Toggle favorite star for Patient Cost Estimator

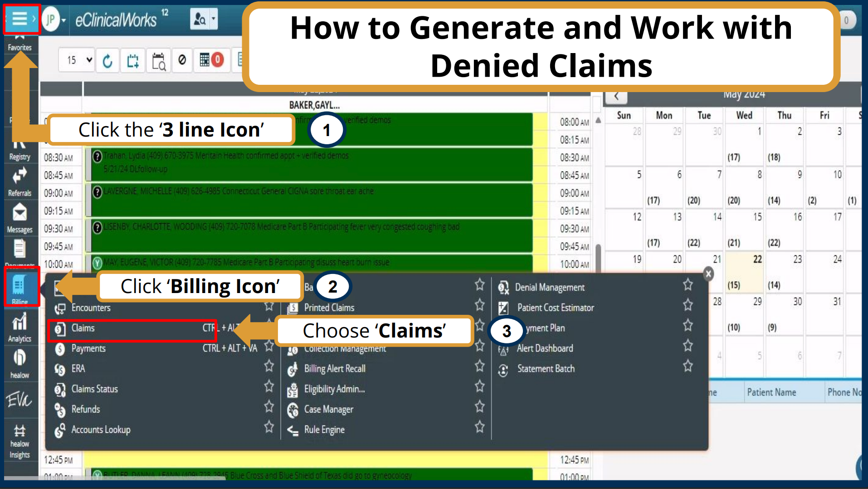tap(688, 305)
